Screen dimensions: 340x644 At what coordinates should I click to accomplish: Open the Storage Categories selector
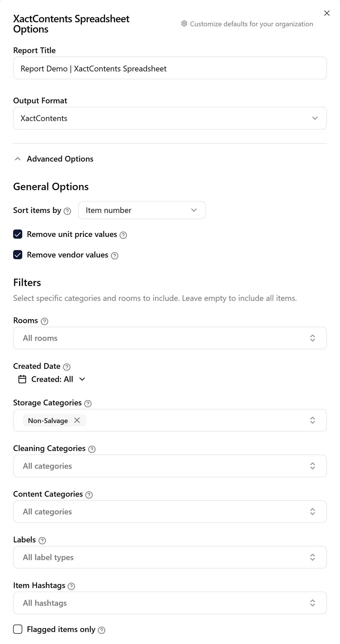[x=170, y=420]
